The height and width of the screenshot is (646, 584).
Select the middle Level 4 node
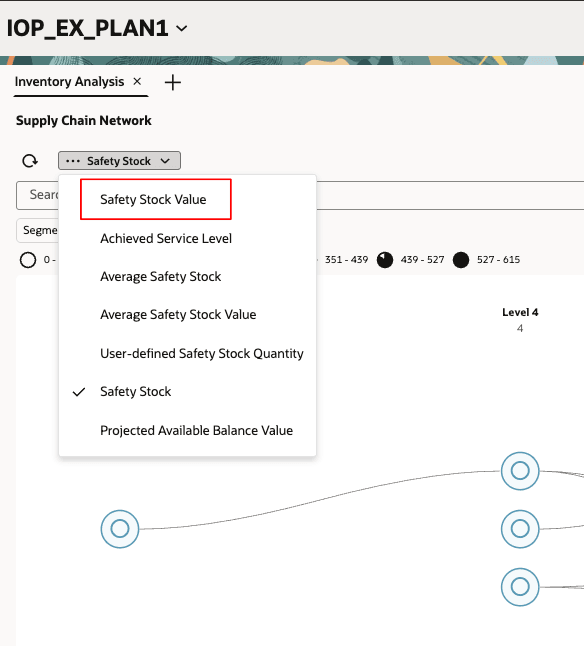(520, 529)
